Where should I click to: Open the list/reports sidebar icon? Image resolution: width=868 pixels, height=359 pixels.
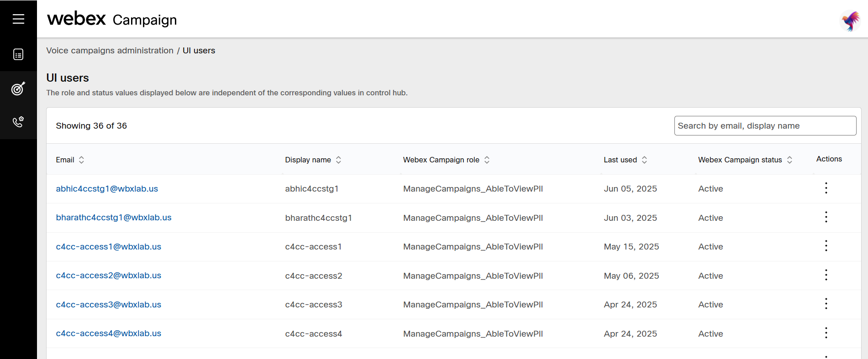tap(18, 55)
